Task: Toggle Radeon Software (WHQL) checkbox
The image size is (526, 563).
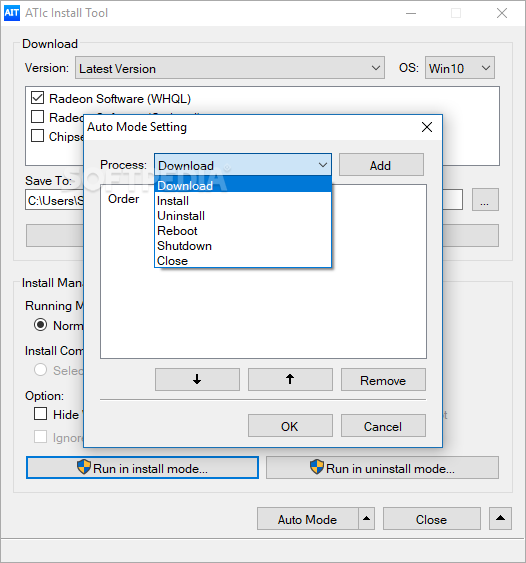Action: pyautogui.click(x=38, y=98)
